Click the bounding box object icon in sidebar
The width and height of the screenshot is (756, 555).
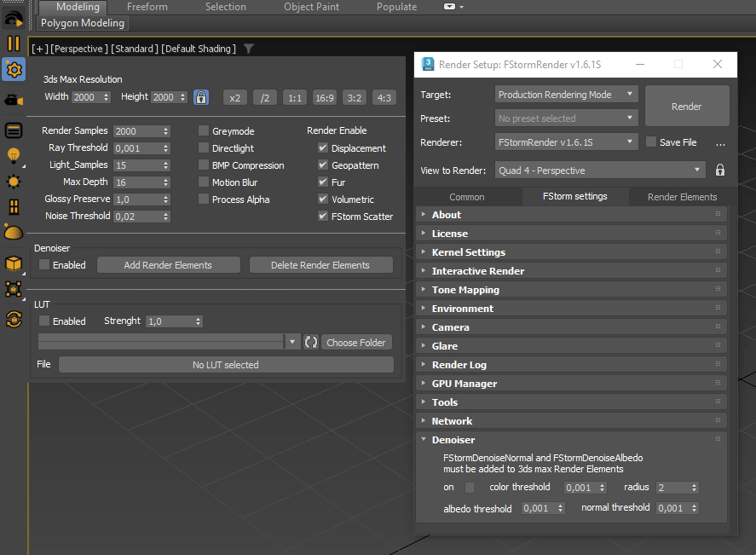[x=14, y=289]
